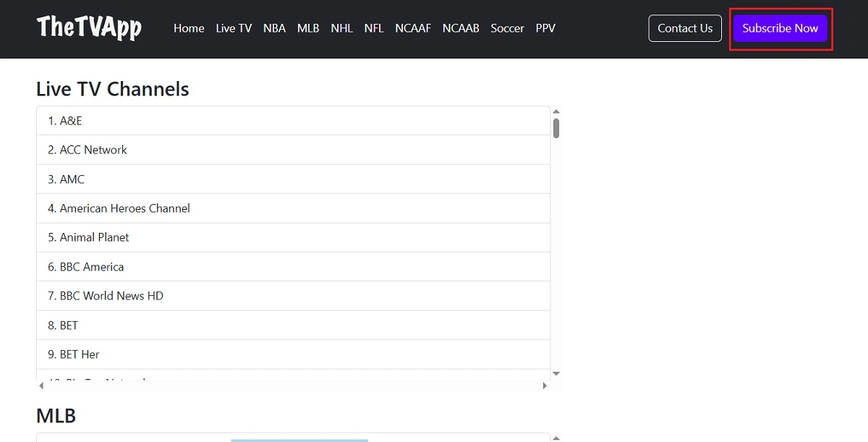This screenshot has height=442, width=868.
Task: Open the NHL section
Action: tap(341, 28)
